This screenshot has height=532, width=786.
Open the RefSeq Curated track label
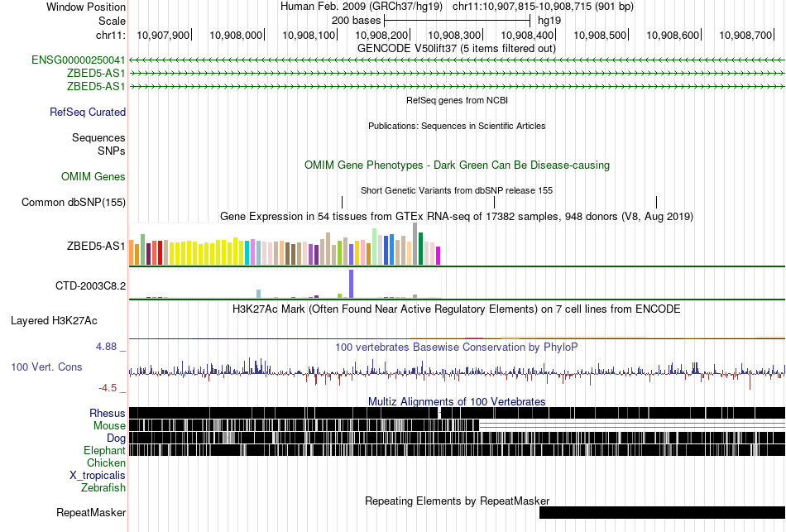[88, 112]
